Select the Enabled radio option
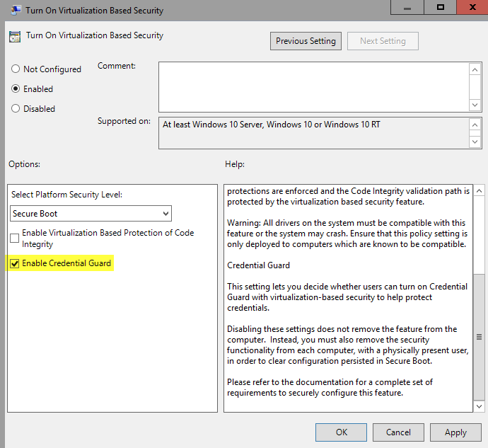 (x=16, y=89)
